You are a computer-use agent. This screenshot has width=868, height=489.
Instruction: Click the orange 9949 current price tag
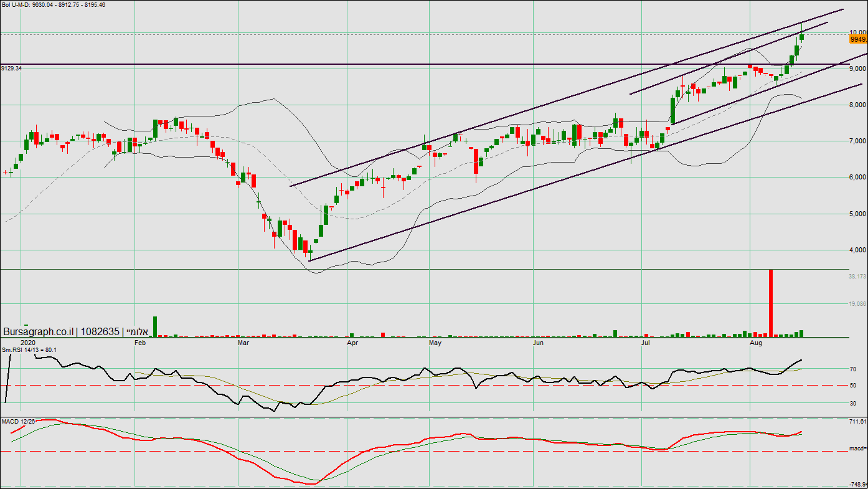point(859,39)
